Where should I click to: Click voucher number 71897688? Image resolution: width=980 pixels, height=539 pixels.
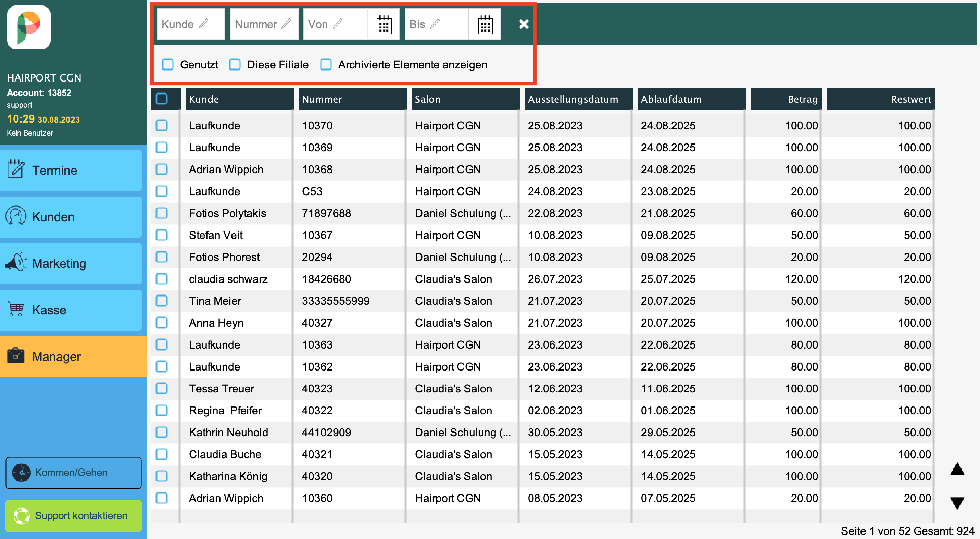click(x=326, y=213)
